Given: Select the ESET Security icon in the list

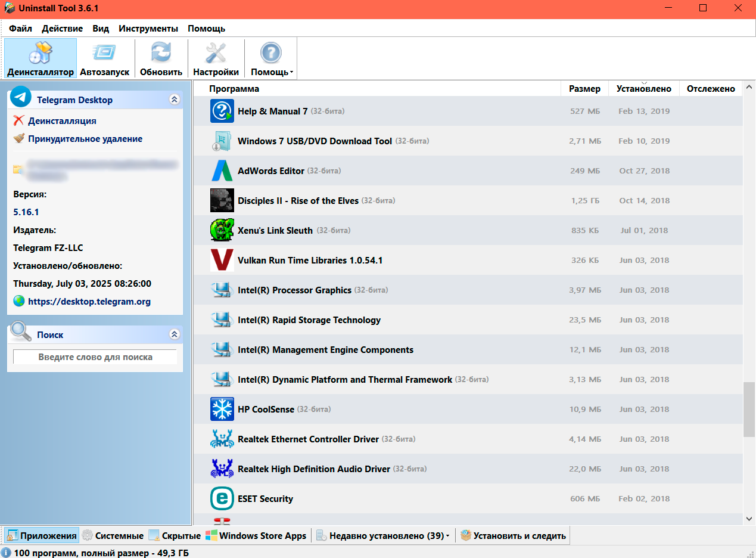Looking at the screenshot, I should pyautogui.click(x=222, y=498).
